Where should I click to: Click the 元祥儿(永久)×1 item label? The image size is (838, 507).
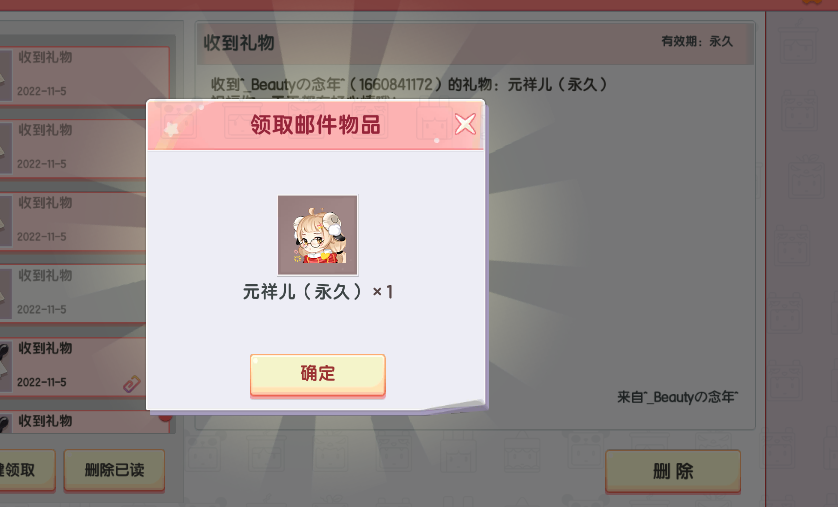click(318, 292)
